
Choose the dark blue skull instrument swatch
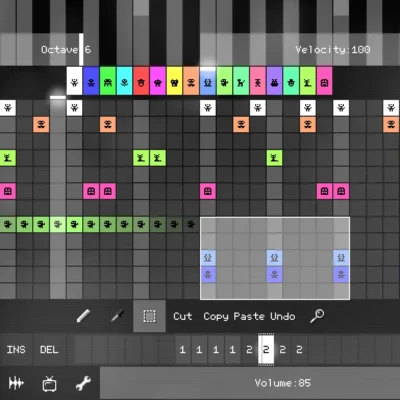91,81
